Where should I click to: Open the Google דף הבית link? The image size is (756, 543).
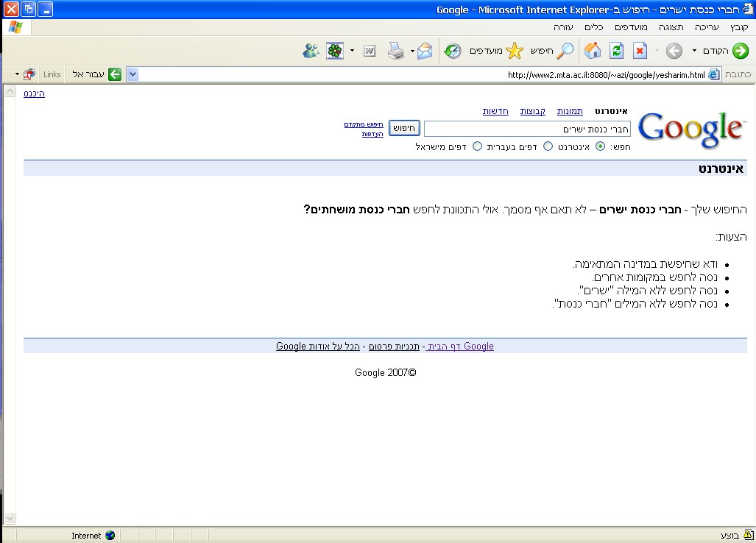(x=459, y=346)
